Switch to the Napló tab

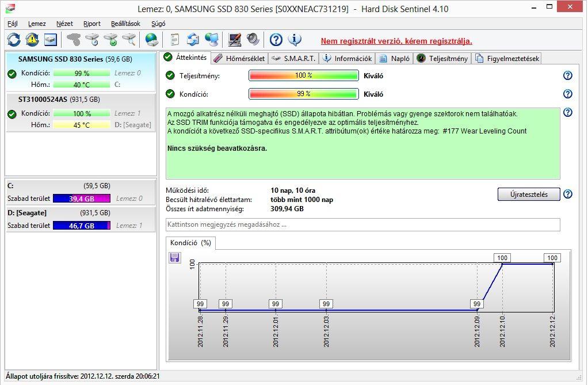(x=394, y=59)
